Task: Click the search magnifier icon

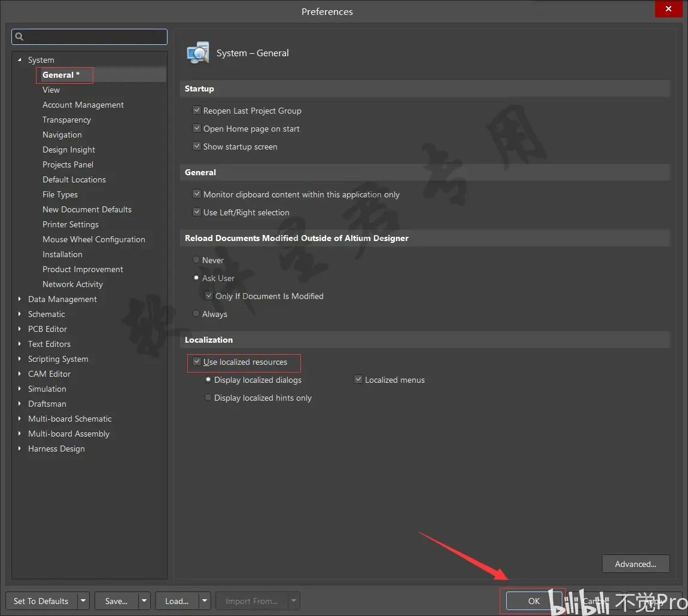Action: (19, 36)
